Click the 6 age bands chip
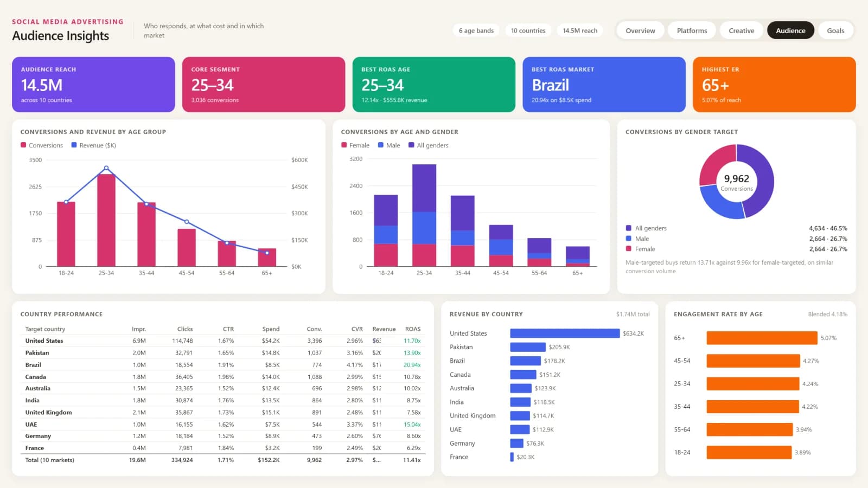The height and width of the screenshot is (488, 868). pyautogui.click(x=476, y=30)
